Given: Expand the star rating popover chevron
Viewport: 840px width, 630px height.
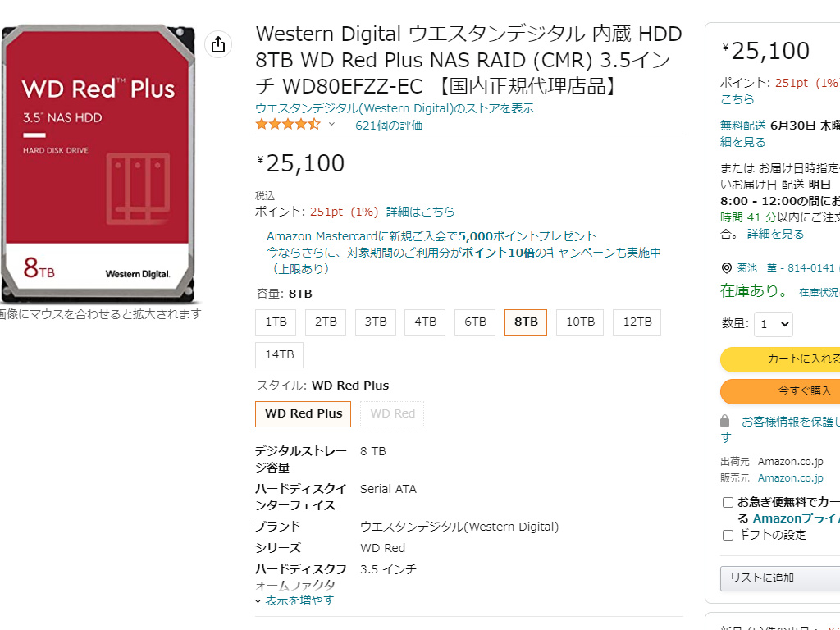Looking at the screenshot, I should (332, 125).
